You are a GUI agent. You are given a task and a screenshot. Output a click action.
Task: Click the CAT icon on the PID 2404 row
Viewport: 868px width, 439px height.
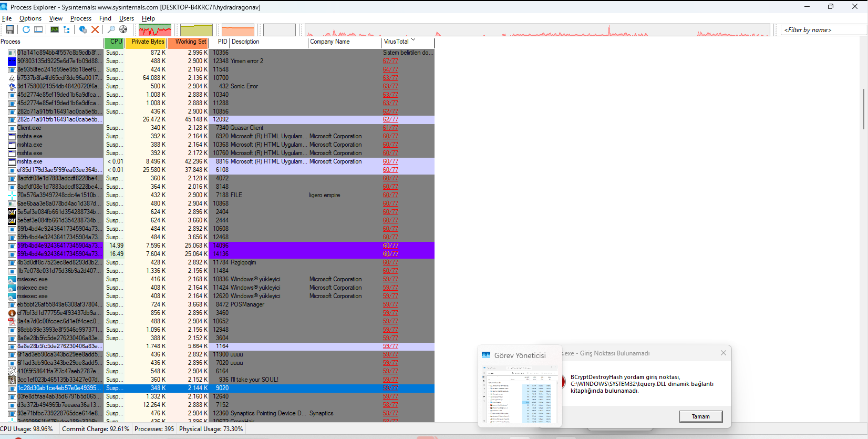tap(12, 212)
